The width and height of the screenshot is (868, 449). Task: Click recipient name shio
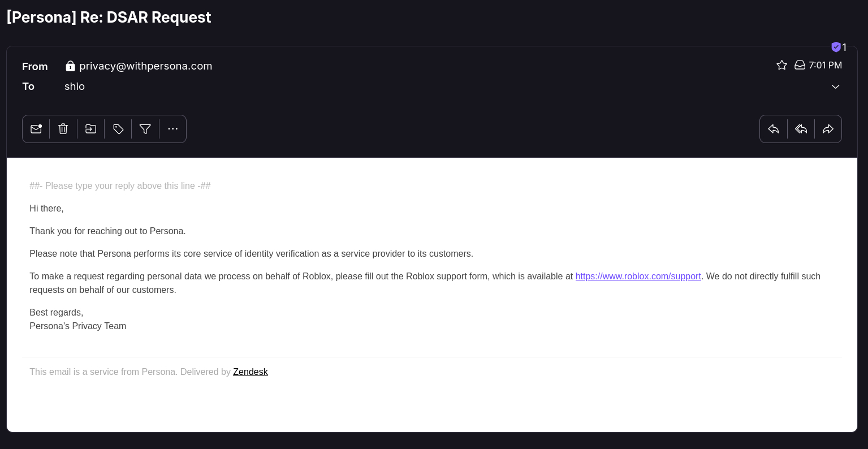[75, 87]
